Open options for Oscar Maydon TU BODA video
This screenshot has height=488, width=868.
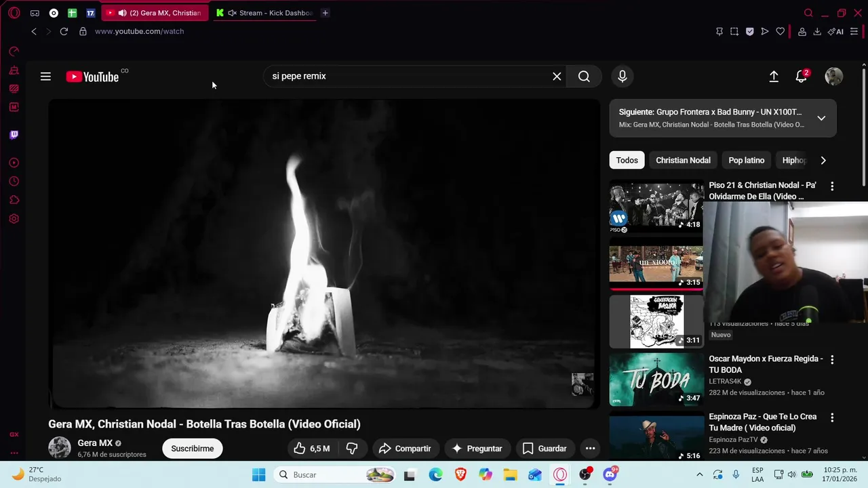(x=832, y=360)
